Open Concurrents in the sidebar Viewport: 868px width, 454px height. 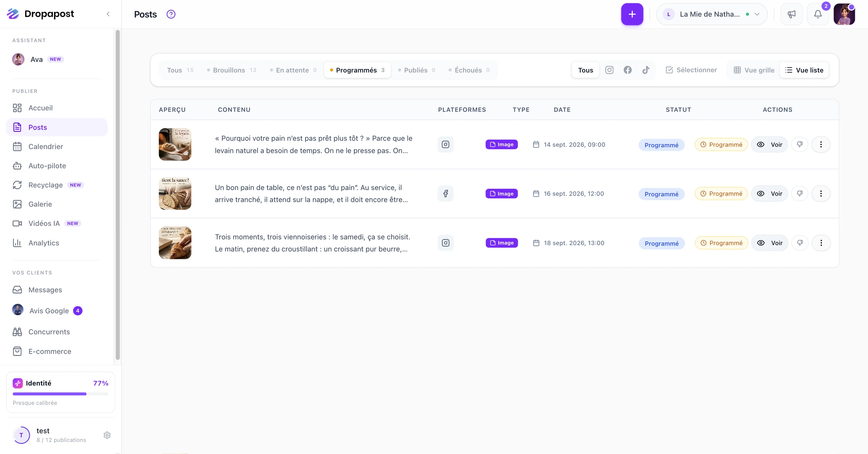click(x=57, y=332)
